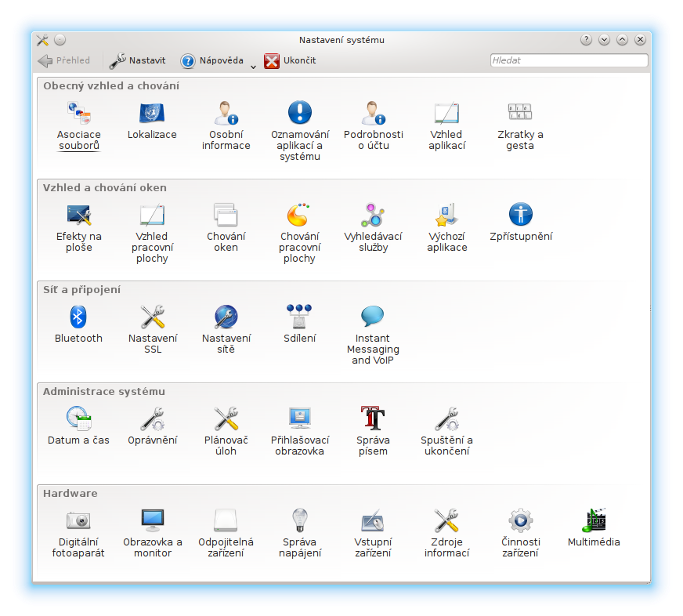This screenshot has height=616, width=683.
Task: Open Činnosti zařízení
Action: (x=521, y=534)
